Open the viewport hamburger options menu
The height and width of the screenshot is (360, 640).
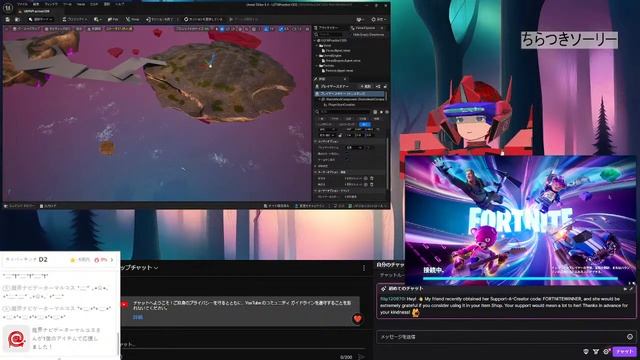click(x=6, y=29)
